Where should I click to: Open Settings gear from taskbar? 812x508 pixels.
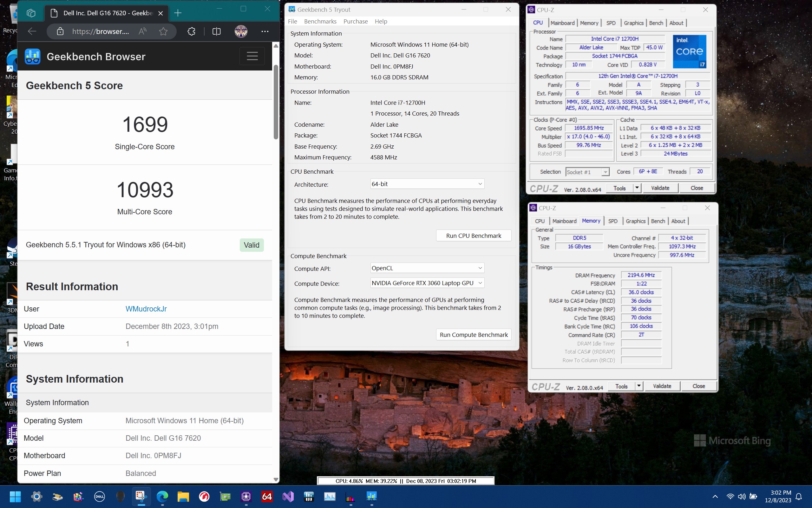[36, 496]
